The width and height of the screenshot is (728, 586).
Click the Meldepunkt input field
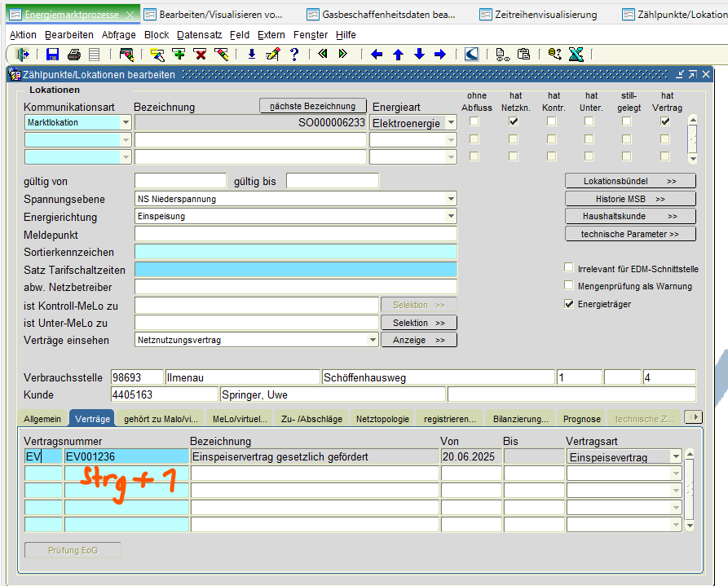coord(295,235)
